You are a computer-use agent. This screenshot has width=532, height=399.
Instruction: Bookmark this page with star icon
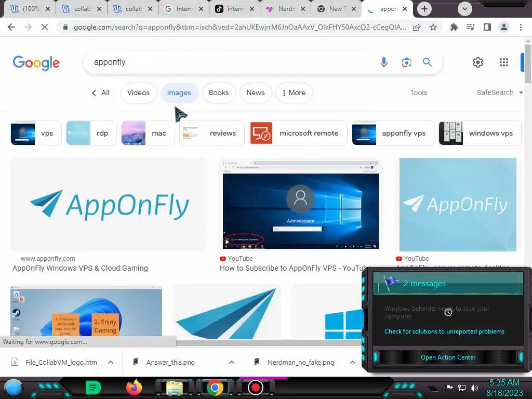tap(433, 27)
